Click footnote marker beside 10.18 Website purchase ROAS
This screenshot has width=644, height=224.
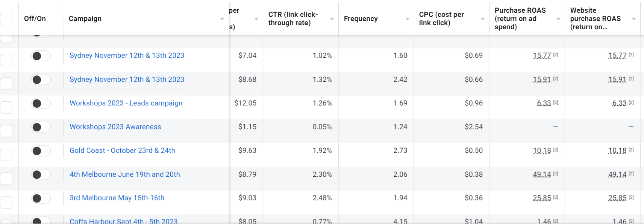631,150
